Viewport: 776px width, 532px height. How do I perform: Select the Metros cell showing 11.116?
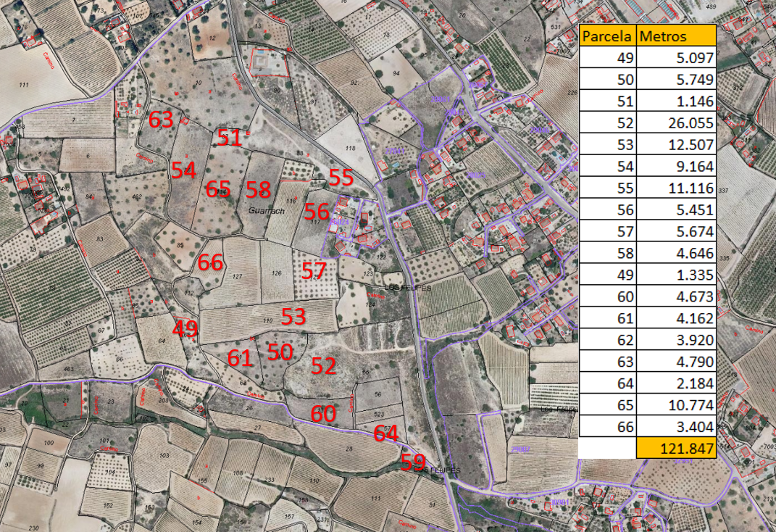click(676, 188)
